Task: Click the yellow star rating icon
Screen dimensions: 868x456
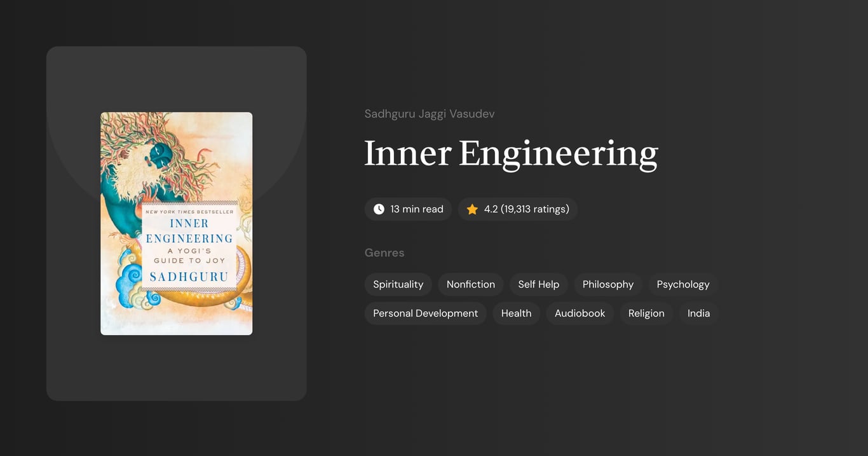Action: point(471,209)
